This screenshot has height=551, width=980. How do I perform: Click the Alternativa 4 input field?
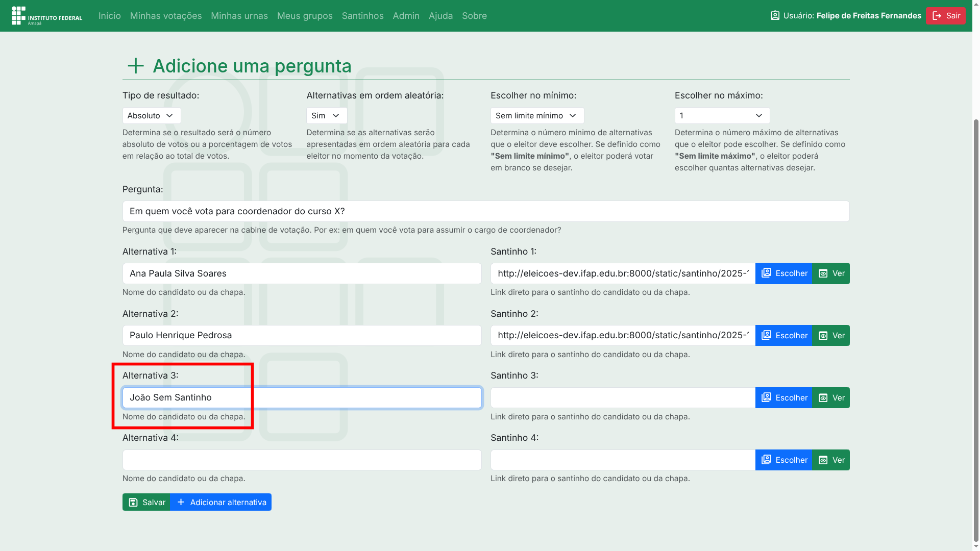(x=302, y=460)
